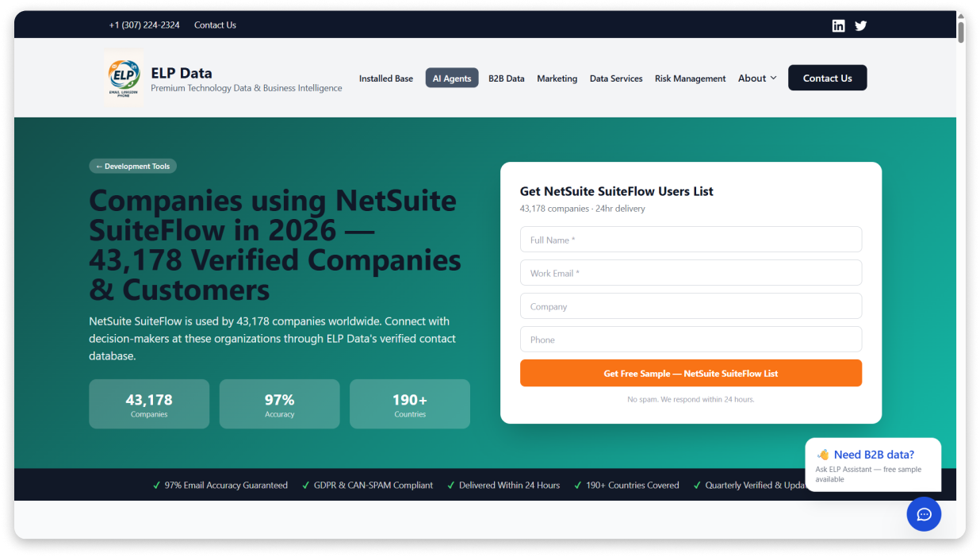Viewport: 980px width, 557px height.
Task: Click the ELP Data site title
Action: point(182,73)
